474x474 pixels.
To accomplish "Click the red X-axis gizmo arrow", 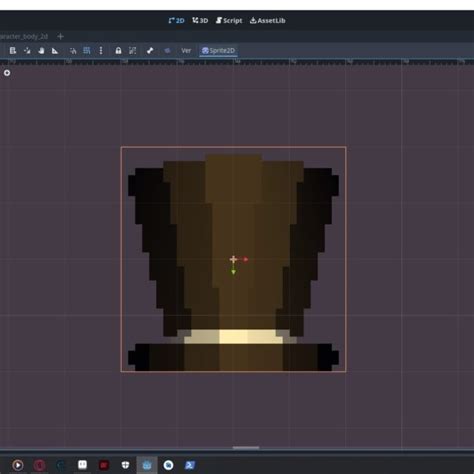I will point(246,259).
